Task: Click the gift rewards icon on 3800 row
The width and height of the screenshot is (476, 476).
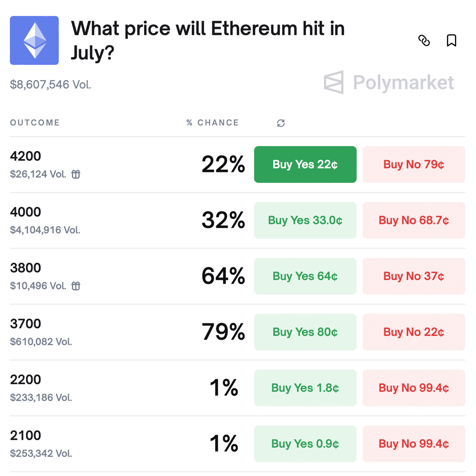Action: (x=76, y=286)
